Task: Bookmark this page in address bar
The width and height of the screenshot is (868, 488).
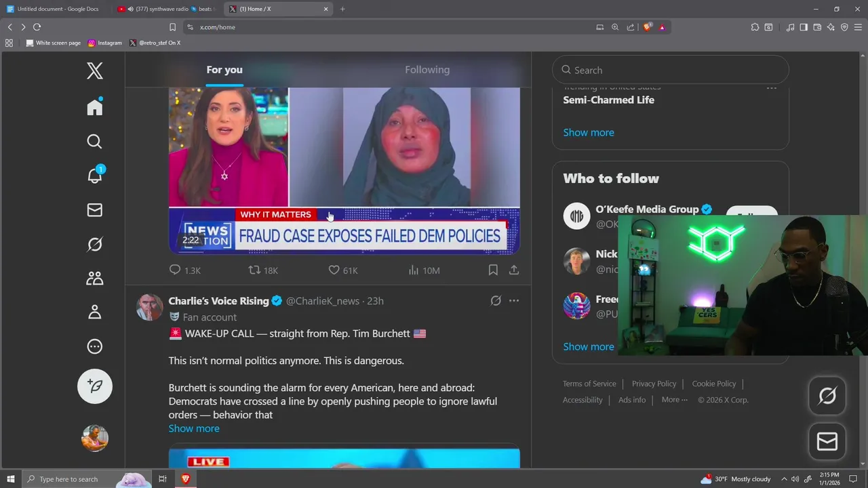Action: tap(172, 27)
